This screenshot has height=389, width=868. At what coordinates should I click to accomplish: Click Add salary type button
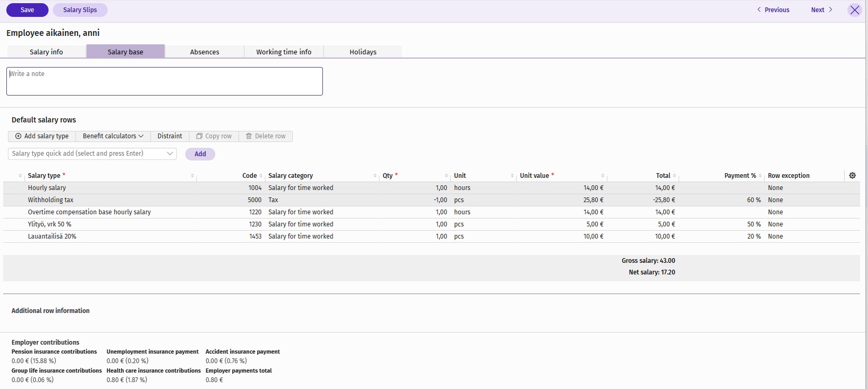(x=42, y=136)
